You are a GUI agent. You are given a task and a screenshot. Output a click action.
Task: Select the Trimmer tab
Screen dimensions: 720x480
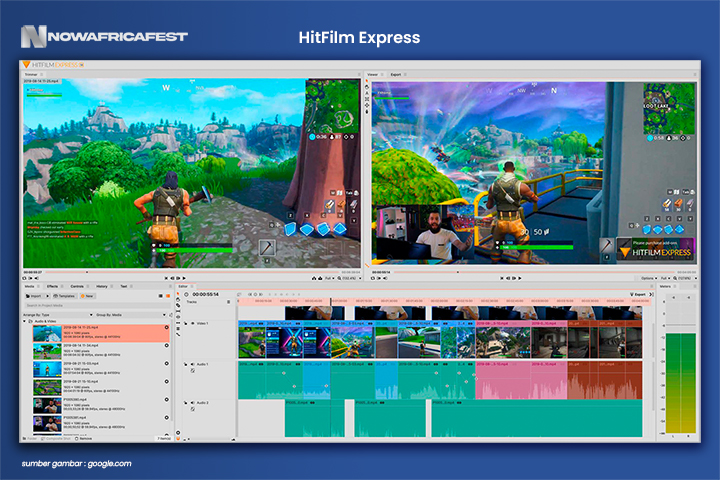pos(31,74)
